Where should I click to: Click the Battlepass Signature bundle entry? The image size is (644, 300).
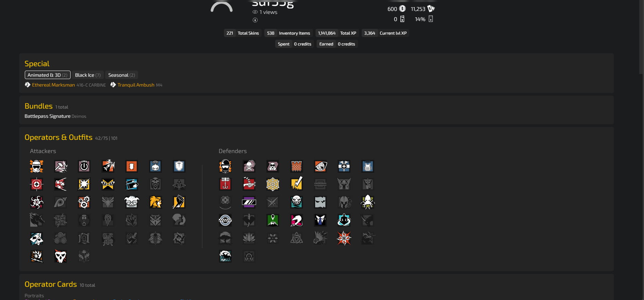pos(48,116)
